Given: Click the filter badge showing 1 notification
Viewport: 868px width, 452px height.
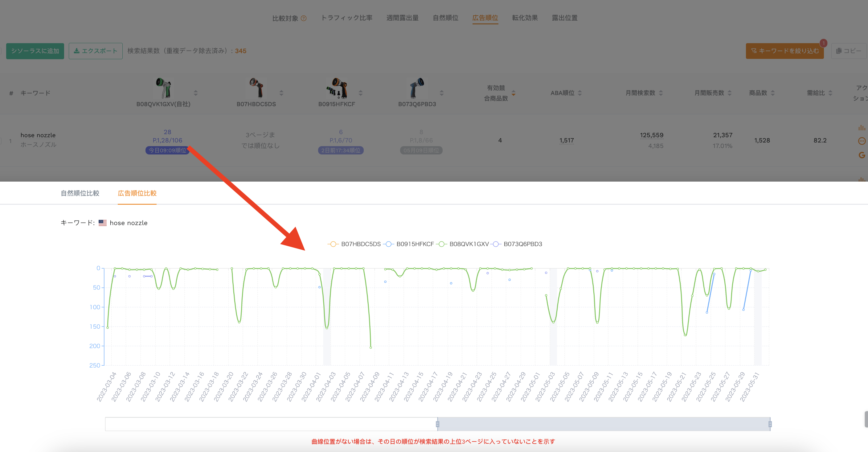Looking at the screenshot, I should pyautogui.click(x=824, y=43).
